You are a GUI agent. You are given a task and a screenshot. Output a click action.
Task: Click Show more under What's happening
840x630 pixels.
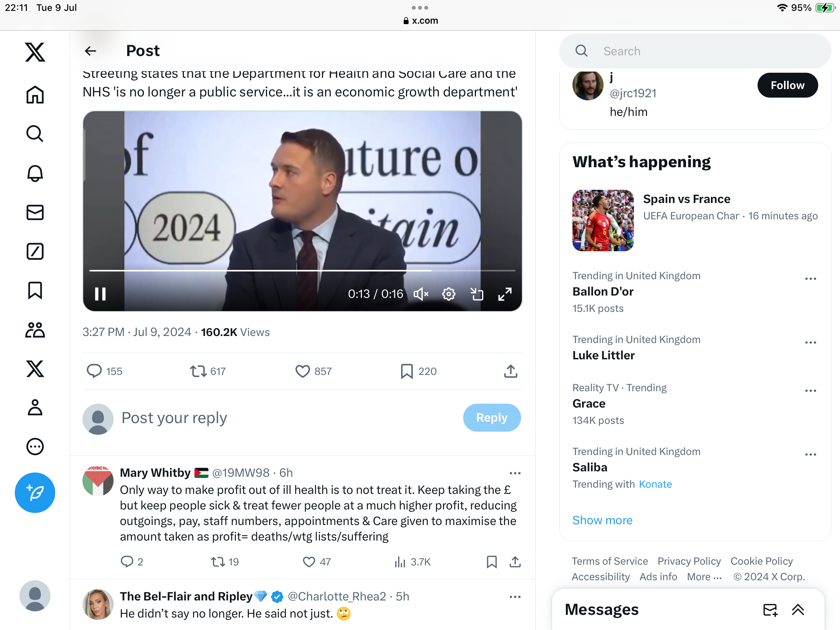602,520
